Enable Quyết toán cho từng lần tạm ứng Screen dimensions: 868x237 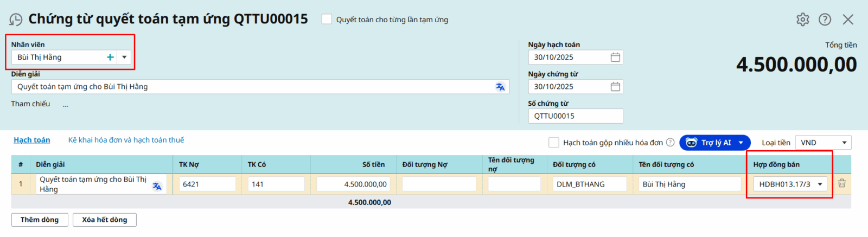pos(327,20)
